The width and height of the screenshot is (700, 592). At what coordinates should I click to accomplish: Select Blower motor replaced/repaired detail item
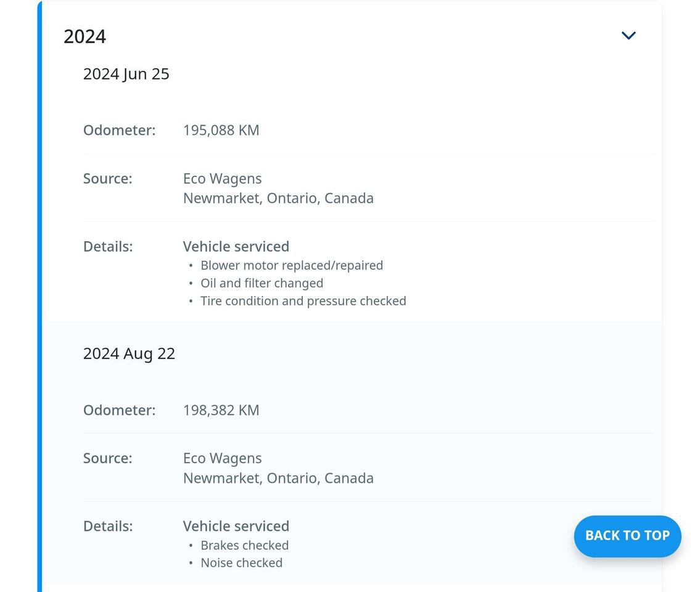click(x=292, y=265)
